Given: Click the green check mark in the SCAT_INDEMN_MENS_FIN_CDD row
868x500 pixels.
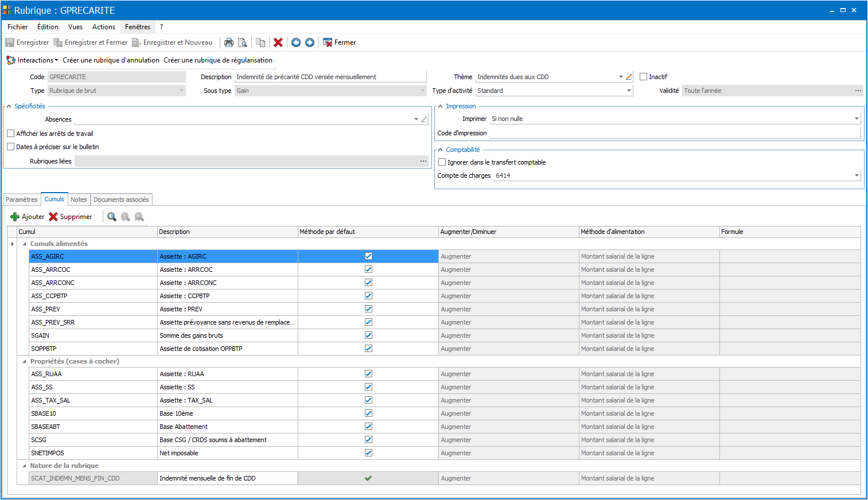Looking at the screenshot, I should pyautogui.click(x=368, y=478).
